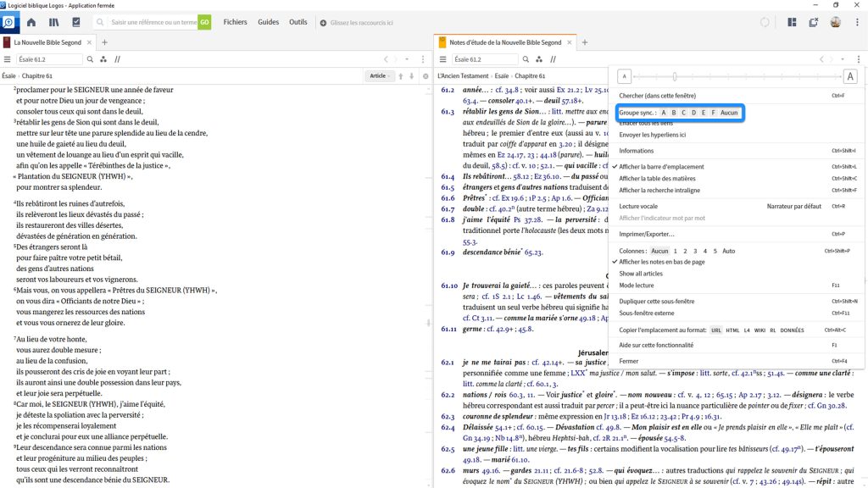Open the Guides menu
This screenshot has height=488, width=868.
pos(268,22)
